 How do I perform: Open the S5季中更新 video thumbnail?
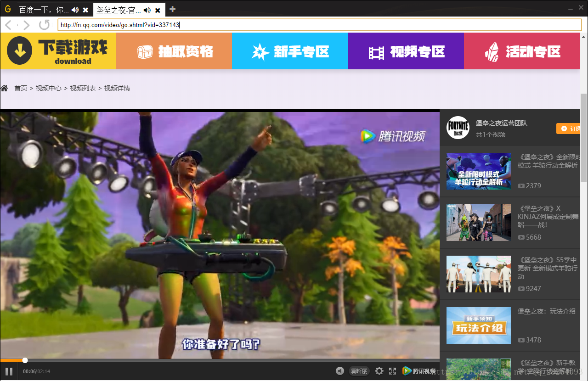click(x=479, y=274)
